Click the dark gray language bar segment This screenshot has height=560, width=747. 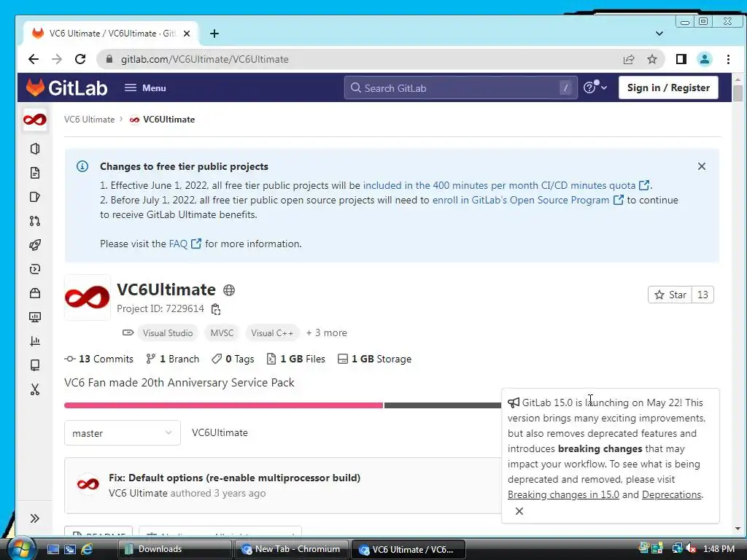coord(443,405)
